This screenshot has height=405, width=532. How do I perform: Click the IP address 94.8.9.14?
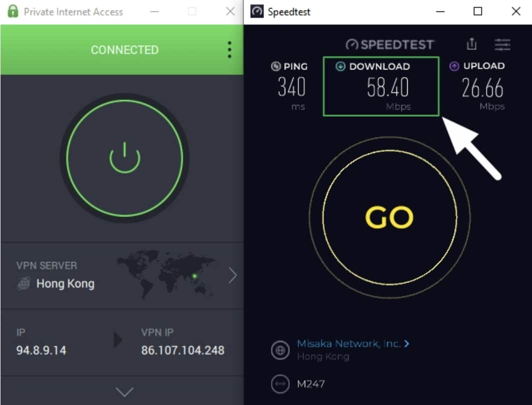click(x=41, y=350)
